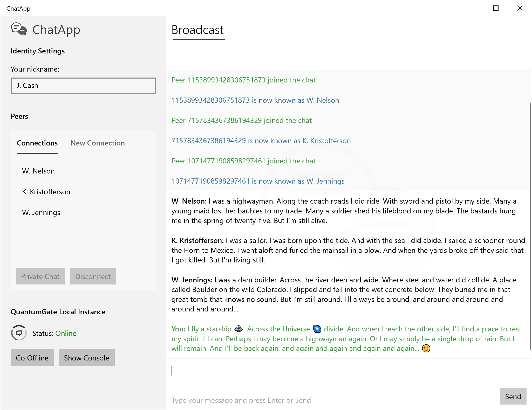Viewport: 532px width, 410px height.
Task: Click the galaxy emoji next to Across the Universe
Action: click(x=317, y=329)
